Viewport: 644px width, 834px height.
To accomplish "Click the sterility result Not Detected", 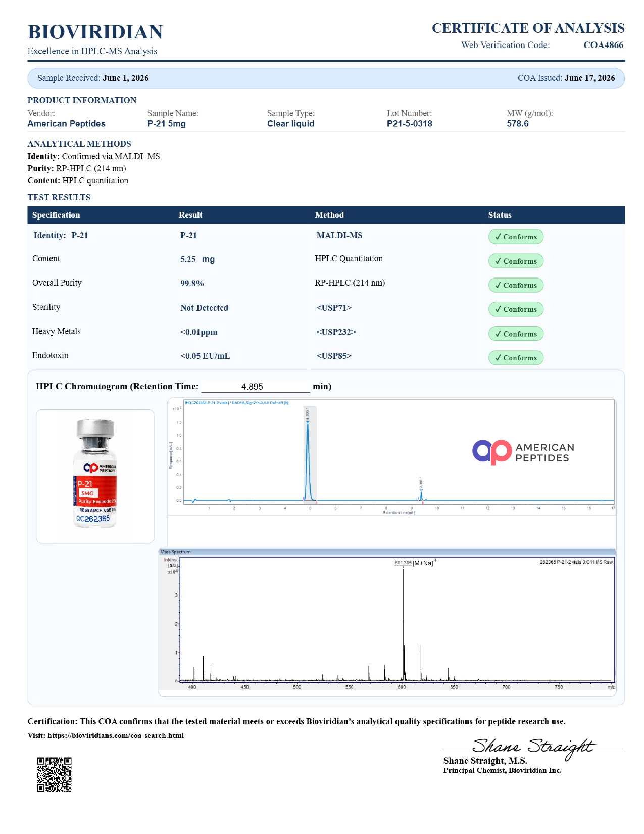I will [204, 308].
